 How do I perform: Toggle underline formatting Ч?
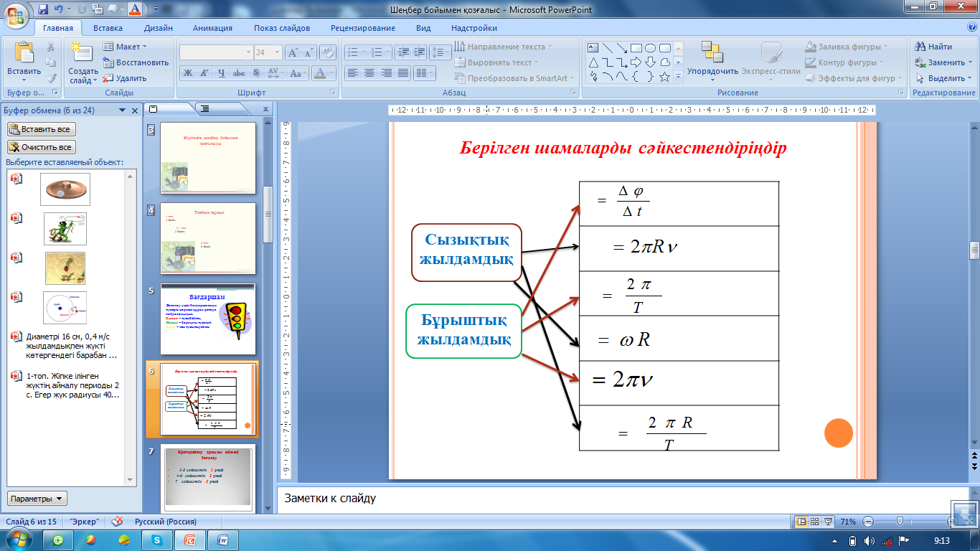pos(222,73)
